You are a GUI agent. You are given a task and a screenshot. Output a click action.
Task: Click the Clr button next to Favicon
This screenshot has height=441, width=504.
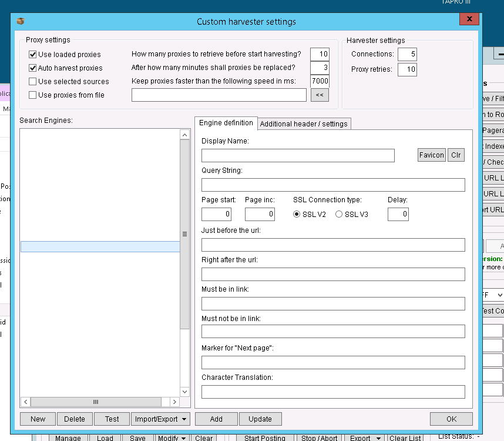(456, 155)
